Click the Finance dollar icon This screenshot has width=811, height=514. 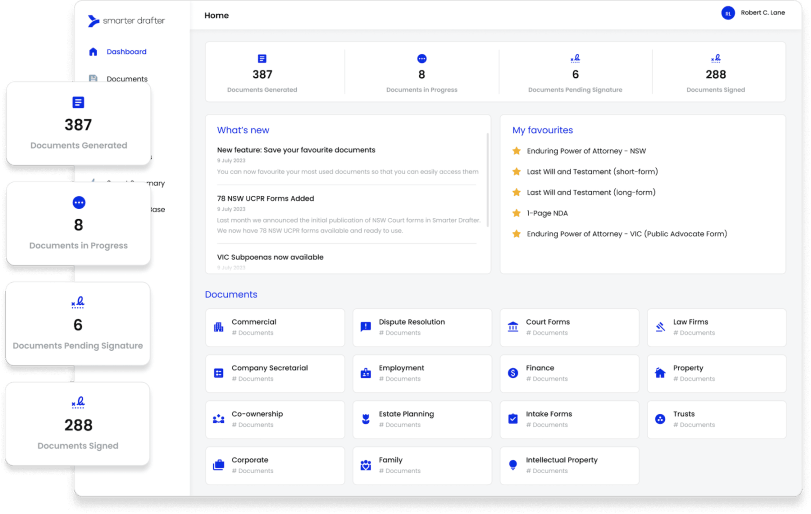pyautogui.click(x=513, y=373)
